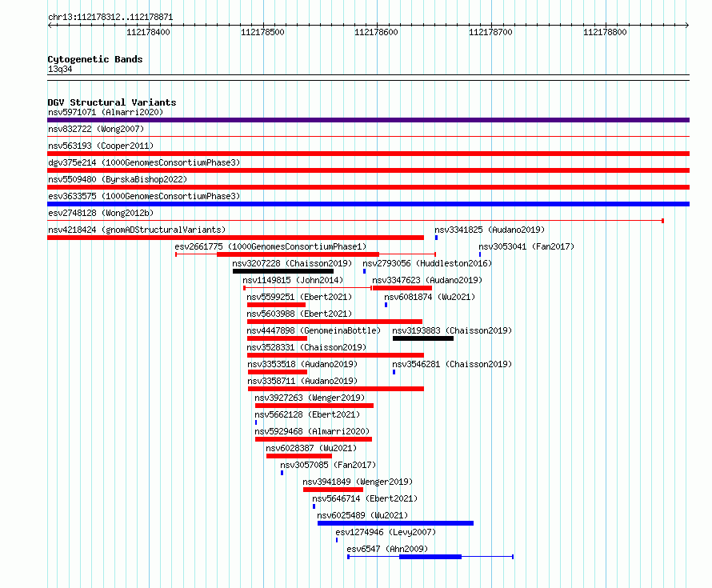Click the ruler's right arrowhead

687,25
